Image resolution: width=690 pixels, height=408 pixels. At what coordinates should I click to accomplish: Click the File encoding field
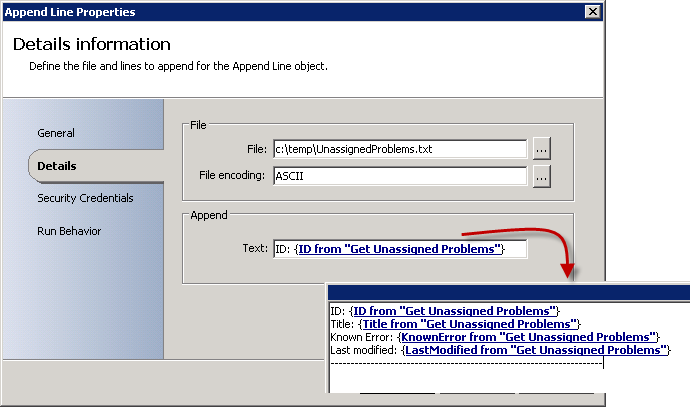[x=399, y=177]
